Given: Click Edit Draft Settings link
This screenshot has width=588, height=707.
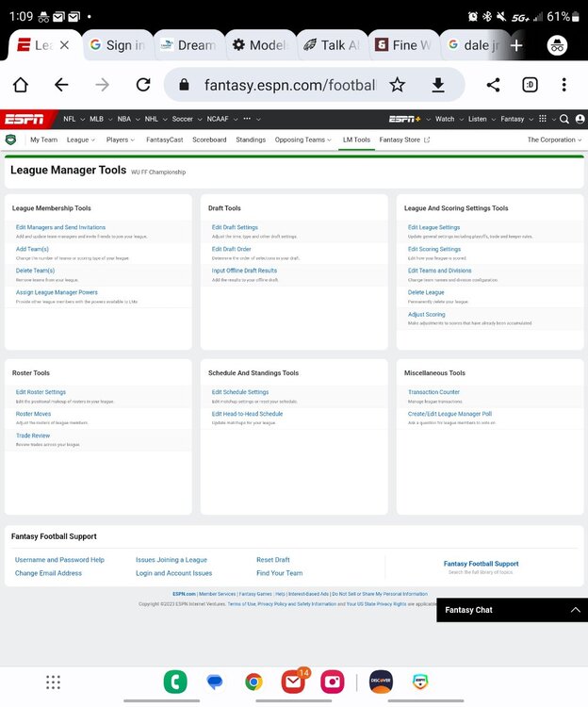Looking at the screenshot, I should pos(235,227).
